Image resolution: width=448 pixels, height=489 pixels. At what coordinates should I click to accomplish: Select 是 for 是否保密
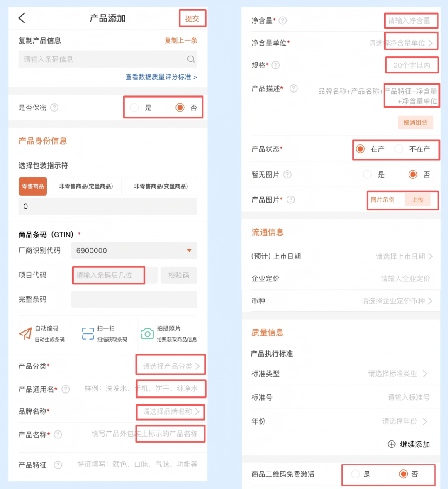[x=134, y=108]
